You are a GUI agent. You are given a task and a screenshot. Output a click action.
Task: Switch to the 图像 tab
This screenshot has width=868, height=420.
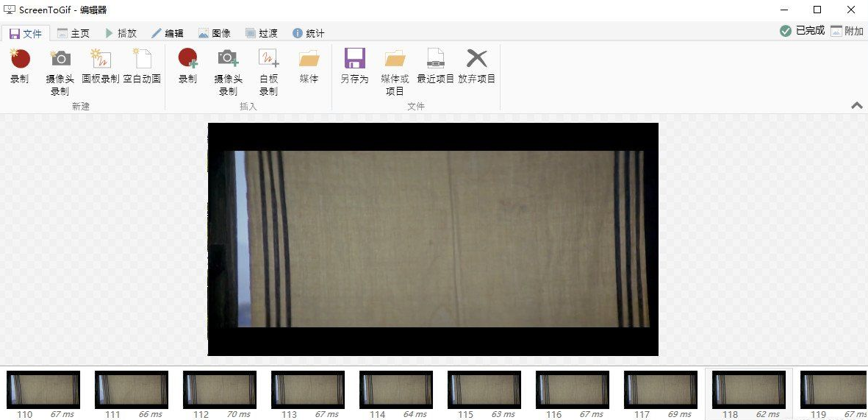214,33
